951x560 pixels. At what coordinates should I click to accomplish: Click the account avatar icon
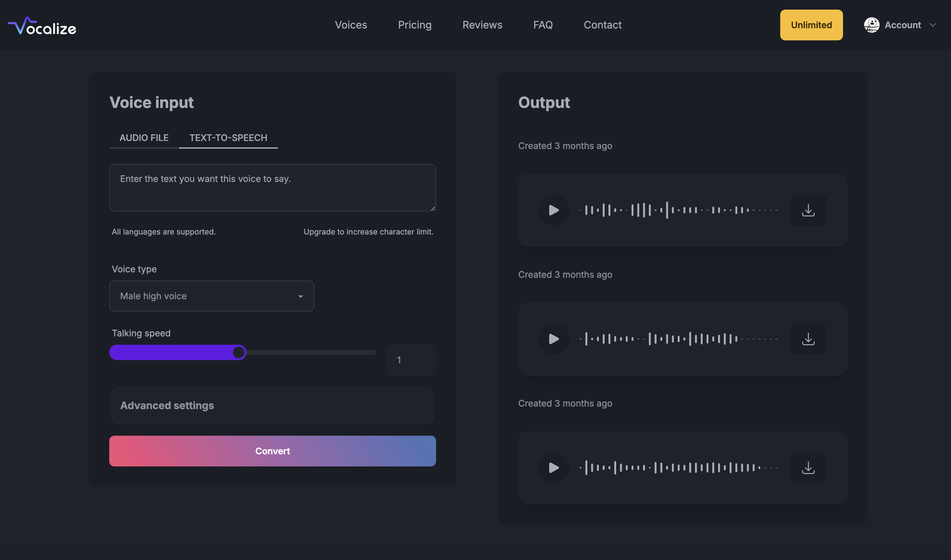pos(871,25)
